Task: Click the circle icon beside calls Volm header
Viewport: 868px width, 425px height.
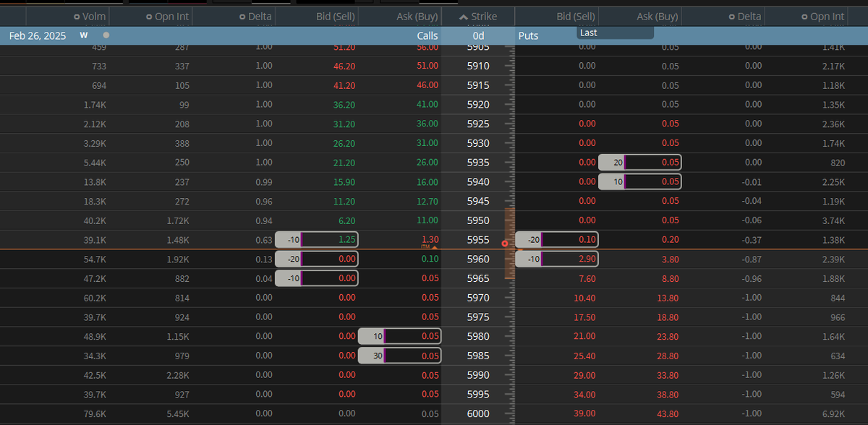Action: pyautogui.click(x=77, y=17)
